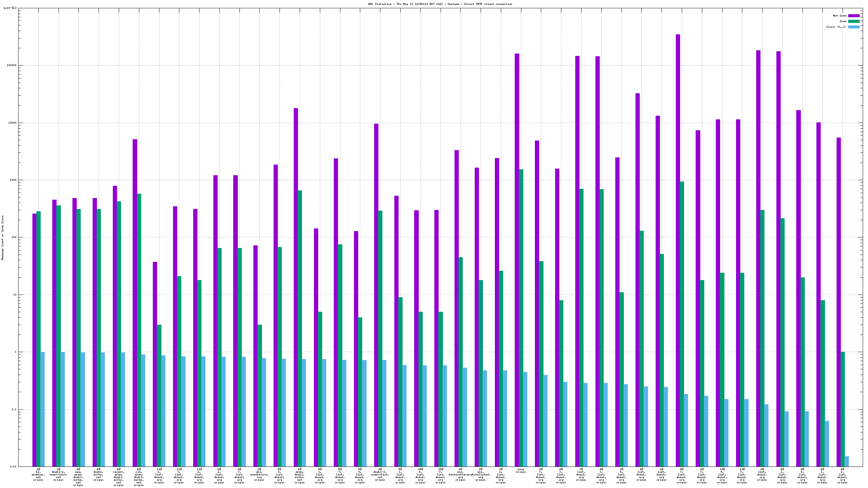This screenshot has height=488, width=868.
Task: Click the bl.spamcop.net origin axis label
Action: [38, 474]
